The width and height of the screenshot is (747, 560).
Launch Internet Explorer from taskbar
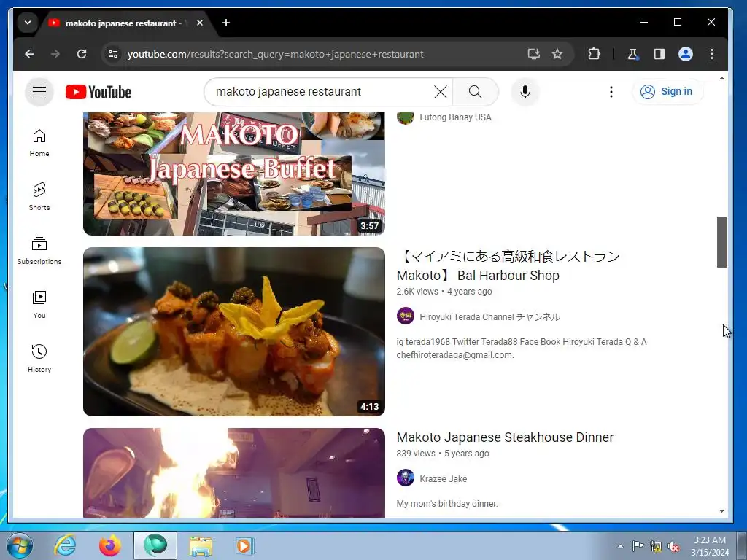pyautogui.click(x=65, y=545)
